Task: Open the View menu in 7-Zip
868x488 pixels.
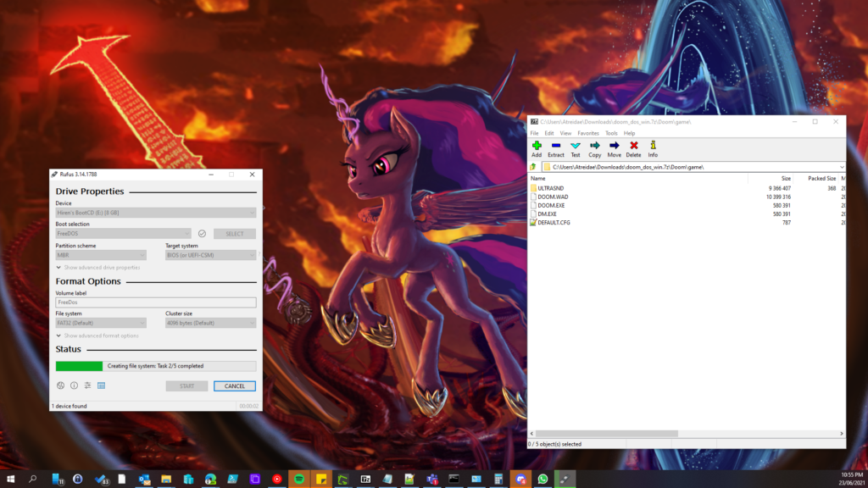Action: click(x=565, y=133)
